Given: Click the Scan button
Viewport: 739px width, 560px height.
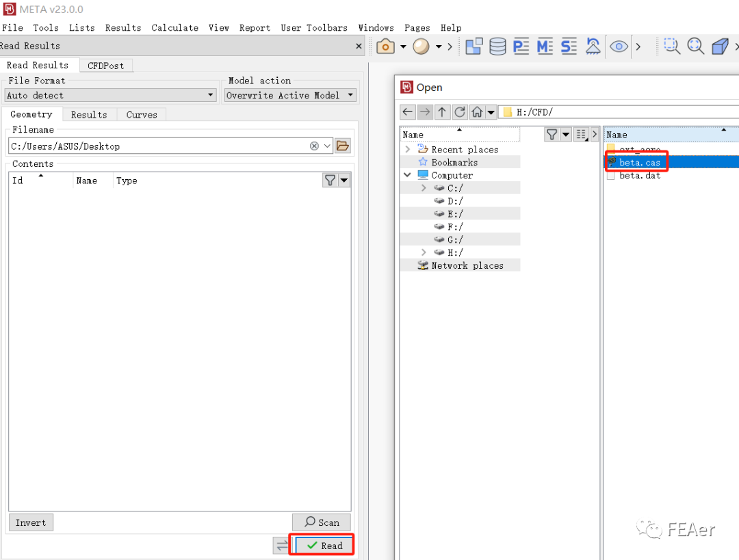Looking at the screenshot, I should point(322,522).
